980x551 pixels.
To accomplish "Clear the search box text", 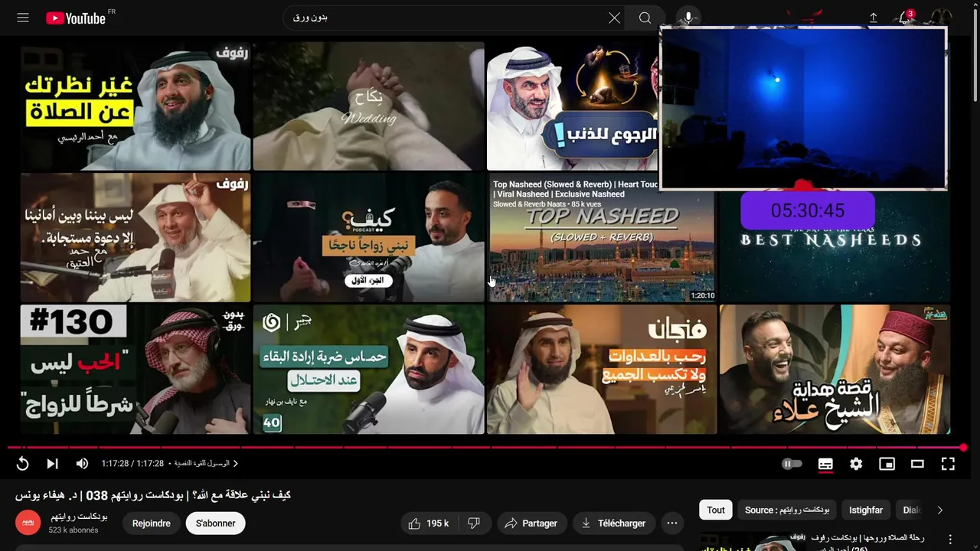I will pyautogui.click(x=614, y=18).
